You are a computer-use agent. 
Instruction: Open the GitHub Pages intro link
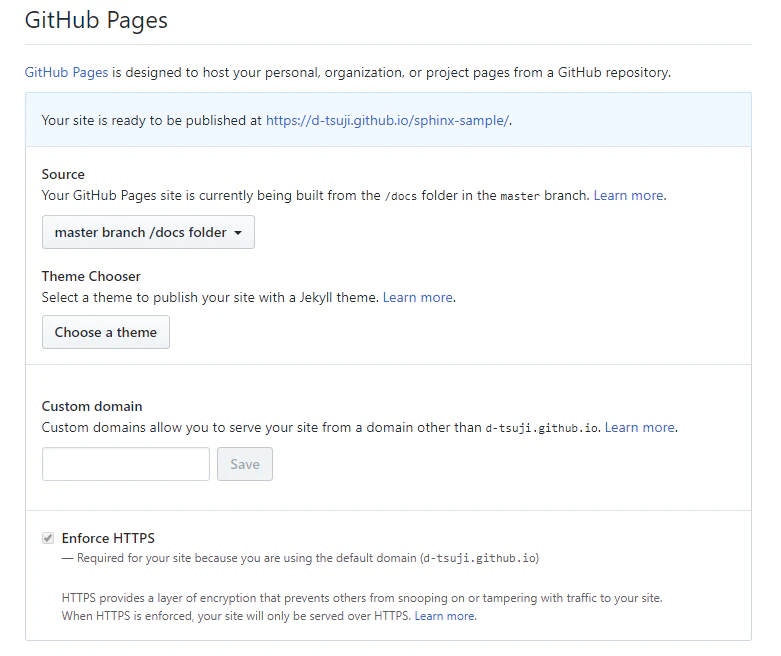pyautogui.click(x=66, y=73)
